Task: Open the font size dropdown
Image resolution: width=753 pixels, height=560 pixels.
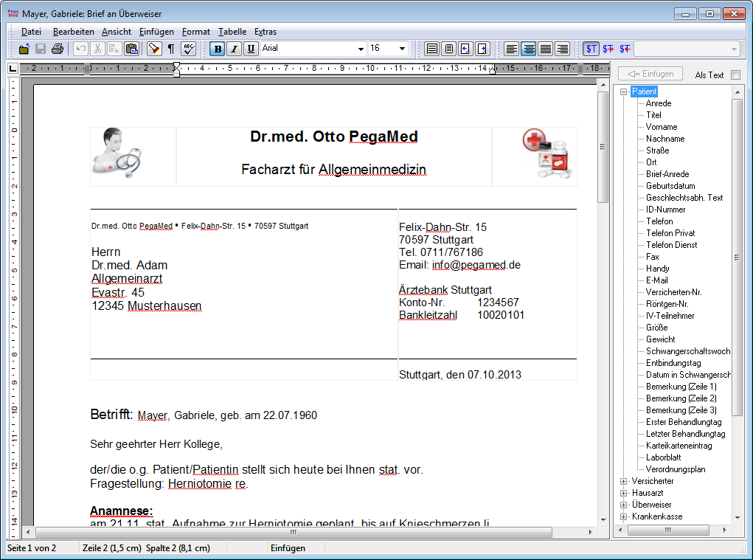Action: click(402, 49)
